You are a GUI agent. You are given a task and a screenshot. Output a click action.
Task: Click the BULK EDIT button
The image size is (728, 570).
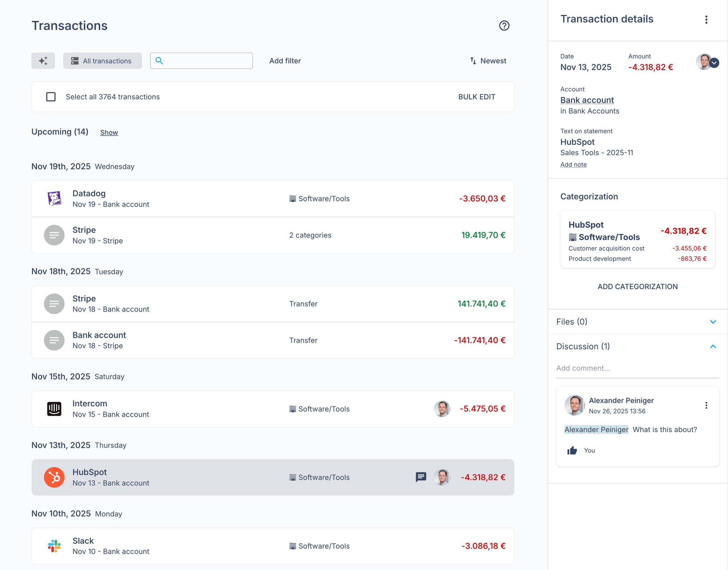click(476, 97)
